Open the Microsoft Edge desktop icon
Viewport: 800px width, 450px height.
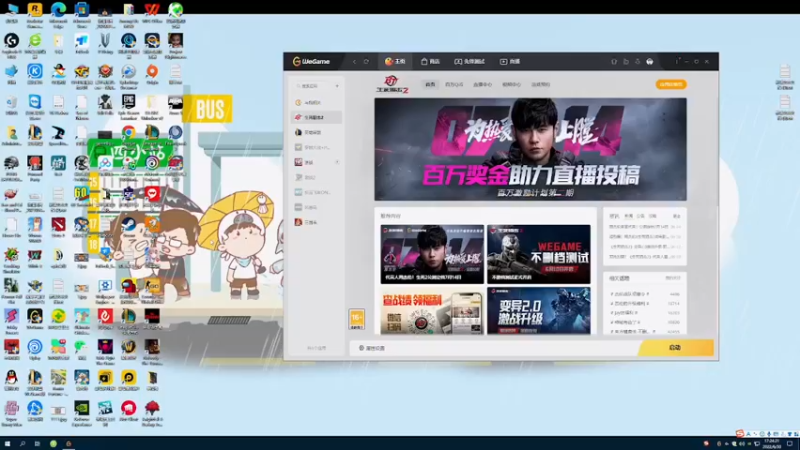pyautogui.click(x=58, y=13)
